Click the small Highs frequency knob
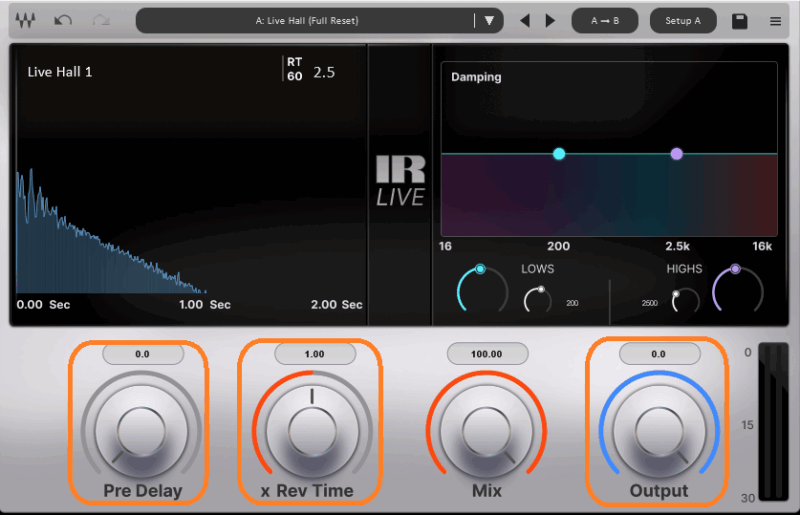800x515 pixels. point(685,300)
